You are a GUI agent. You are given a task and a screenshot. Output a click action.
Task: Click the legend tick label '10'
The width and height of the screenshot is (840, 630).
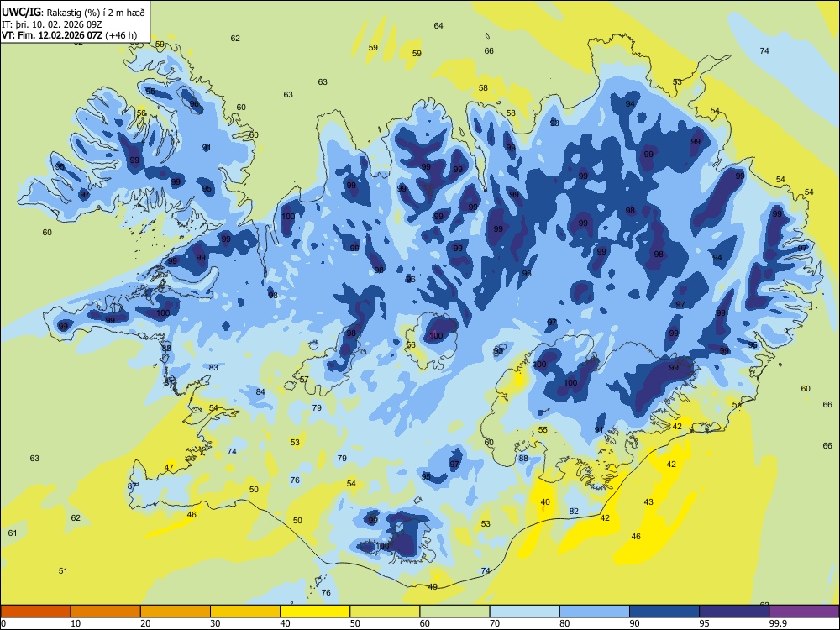click(x=76, y=623)
